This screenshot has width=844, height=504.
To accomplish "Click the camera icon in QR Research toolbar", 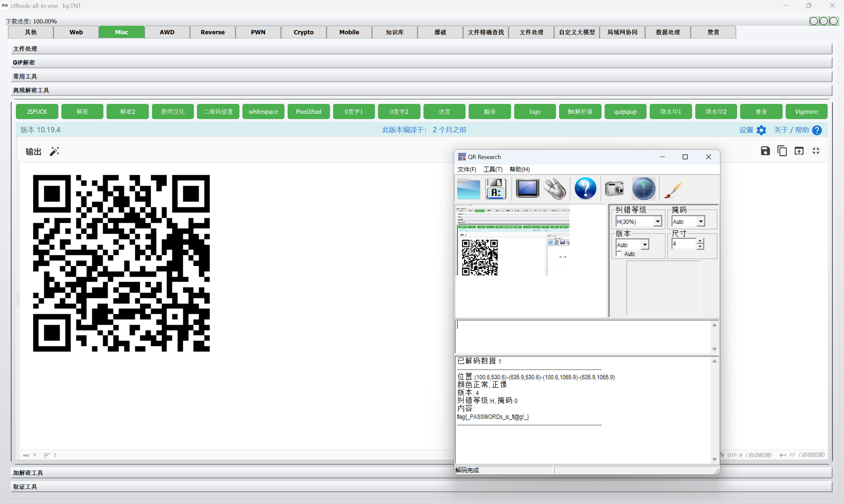I will coord(614,189).
